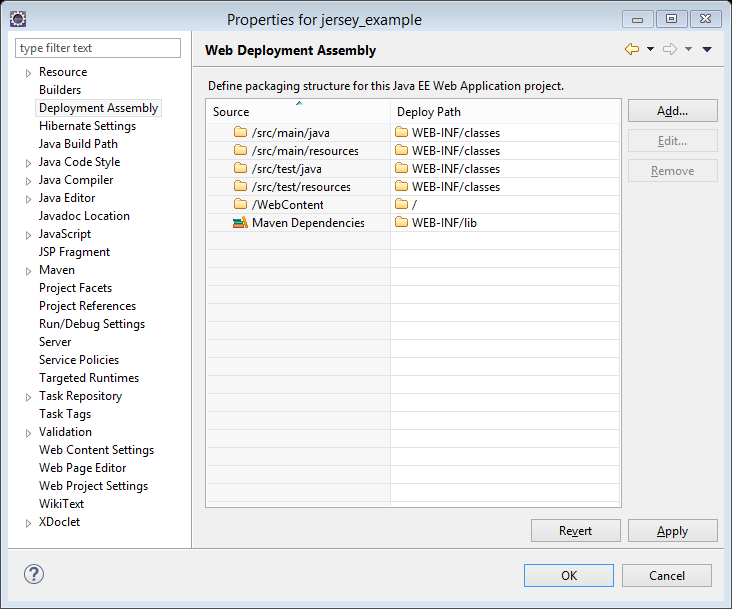Select Builders in the properties tree
This screenshot has height=609, width=732.
point(60,90)
